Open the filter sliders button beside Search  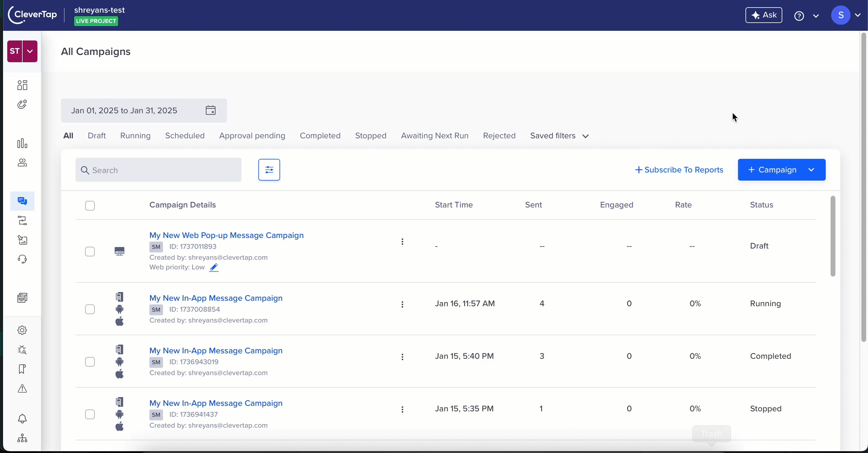269,169
